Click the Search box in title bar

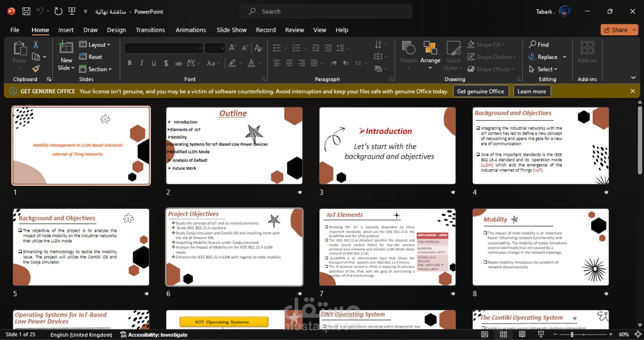click(326, 11)
